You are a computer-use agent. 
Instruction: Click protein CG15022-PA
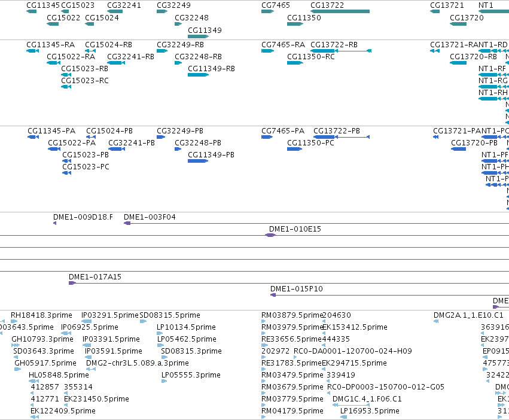(72, 142)
